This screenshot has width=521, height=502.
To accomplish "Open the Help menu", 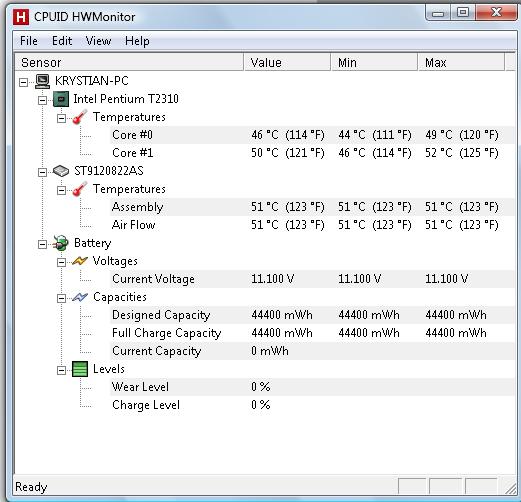I will [x=137, y=41].
